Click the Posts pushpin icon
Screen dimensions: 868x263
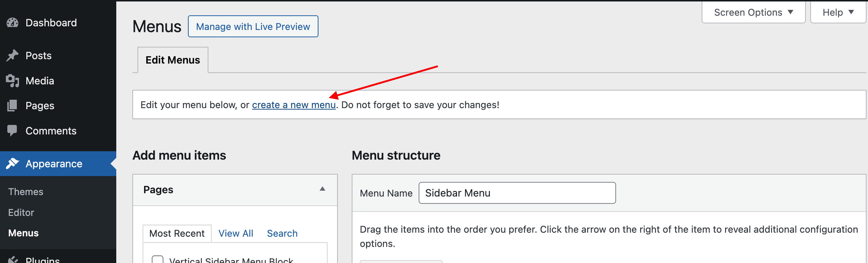click(x=12, y=56)
